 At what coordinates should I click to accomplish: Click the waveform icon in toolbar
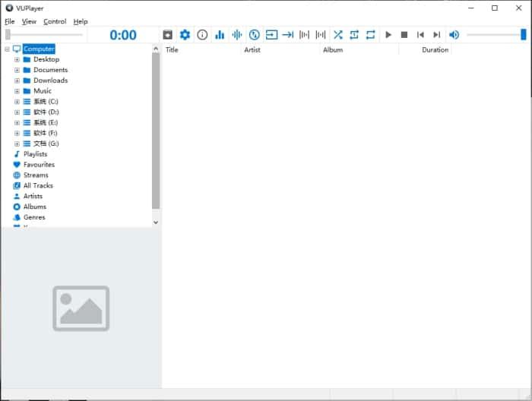[x=237, y=35]
